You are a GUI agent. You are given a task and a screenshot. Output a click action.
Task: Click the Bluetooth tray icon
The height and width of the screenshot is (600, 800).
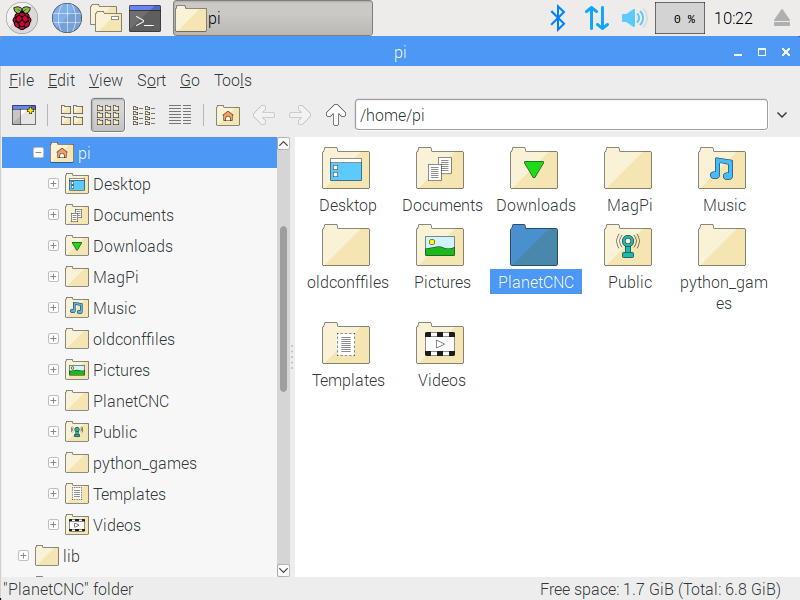558,18
